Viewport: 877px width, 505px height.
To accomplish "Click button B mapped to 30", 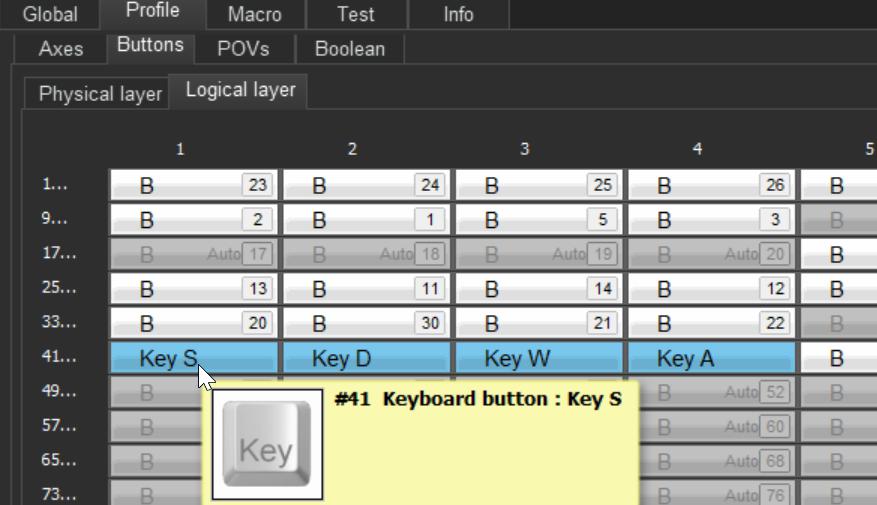I will pyautogui.click(x=367, y=323).
